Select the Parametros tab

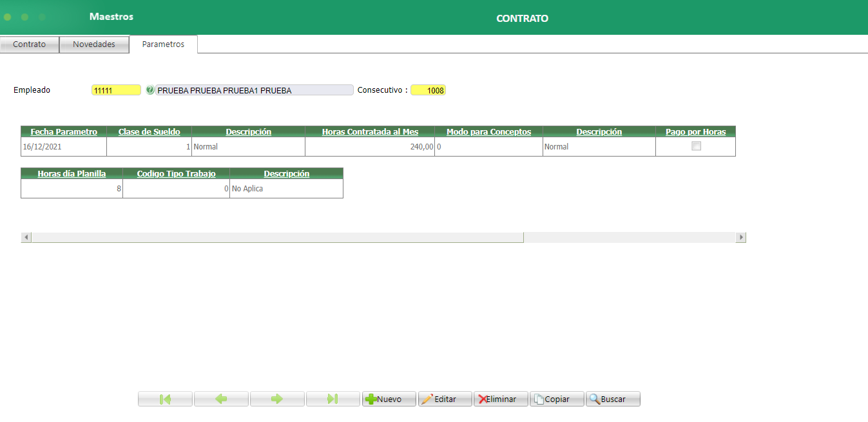point(163,44)
